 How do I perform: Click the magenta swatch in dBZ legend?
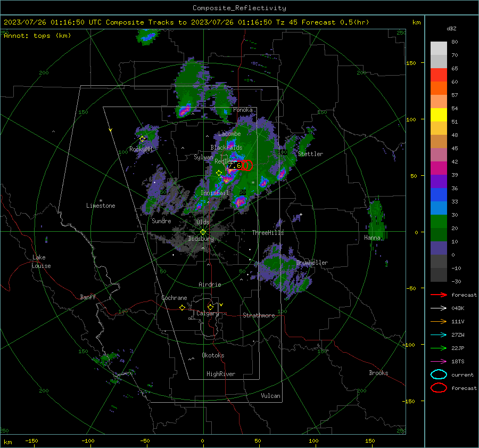point(439,168)
